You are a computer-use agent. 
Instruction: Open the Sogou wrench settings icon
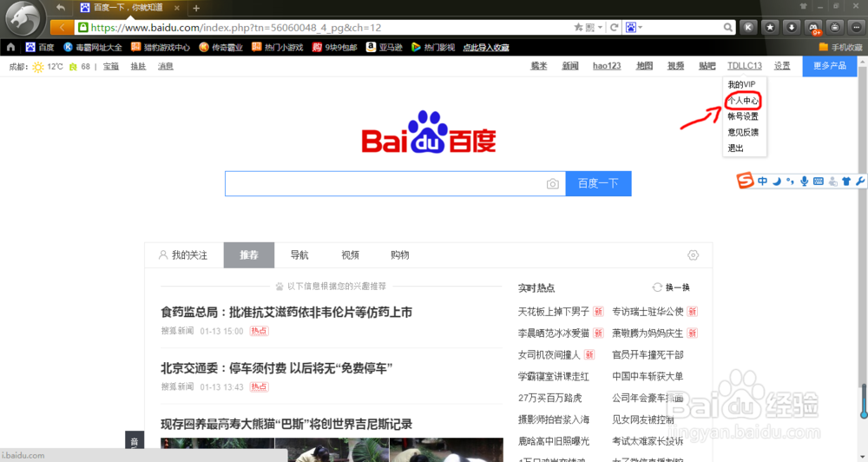coord(859,181)
